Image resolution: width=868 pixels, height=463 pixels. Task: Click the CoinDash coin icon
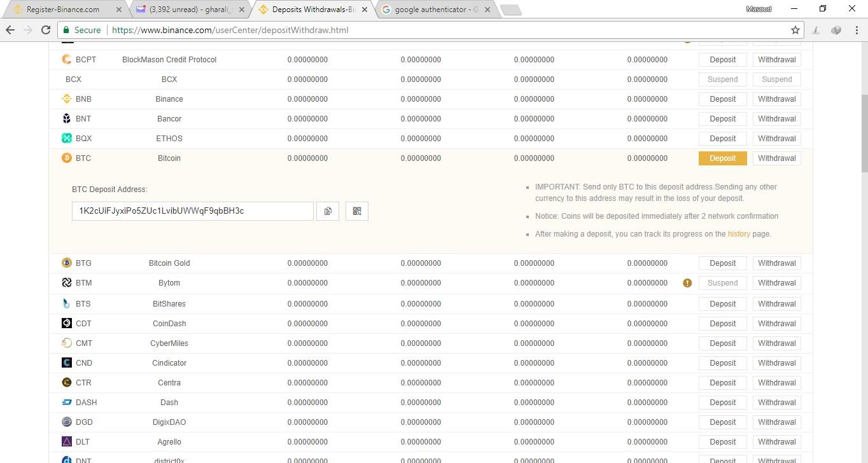[67, 323]
